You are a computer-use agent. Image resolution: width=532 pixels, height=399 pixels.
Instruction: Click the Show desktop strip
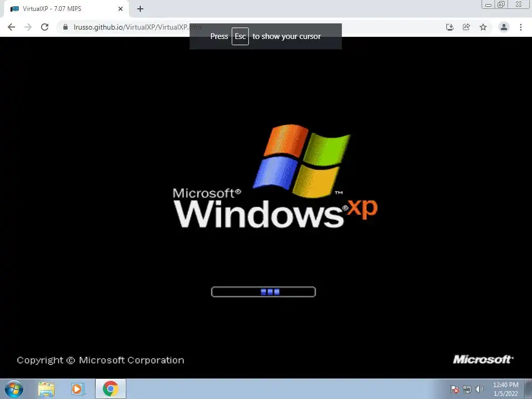tap(528, 389)
